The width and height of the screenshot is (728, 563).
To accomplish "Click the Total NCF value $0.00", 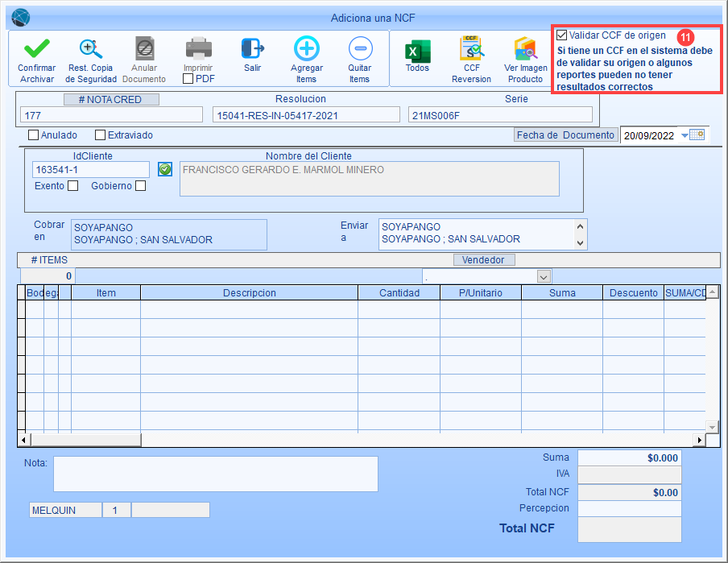I will click(x=630, y=492).
